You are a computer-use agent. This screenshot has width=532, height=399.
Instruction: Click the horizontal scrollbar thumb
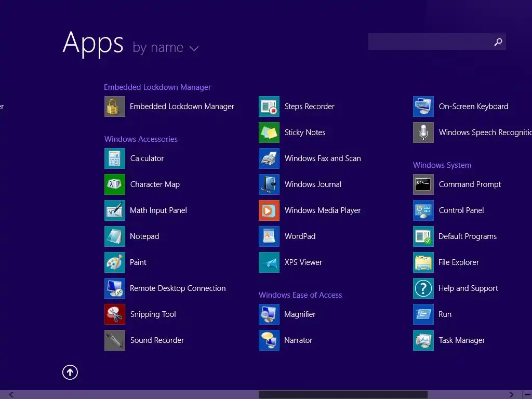point(343,395)
